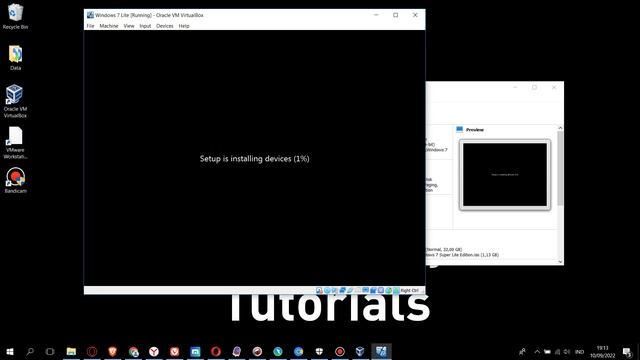Switch to running VirtualBox VM taskbar button
Screen dimensions: 640x360
(381, 351)
